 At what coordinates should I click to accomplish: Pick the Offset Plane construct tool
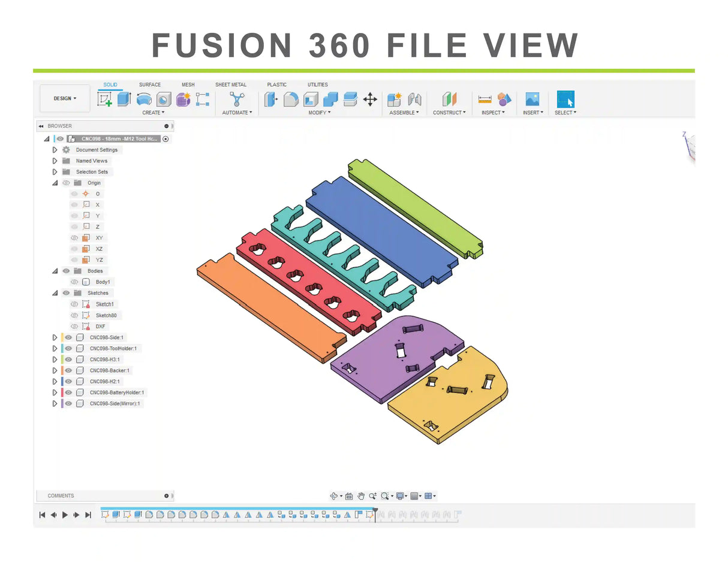(x=450, y=99)
